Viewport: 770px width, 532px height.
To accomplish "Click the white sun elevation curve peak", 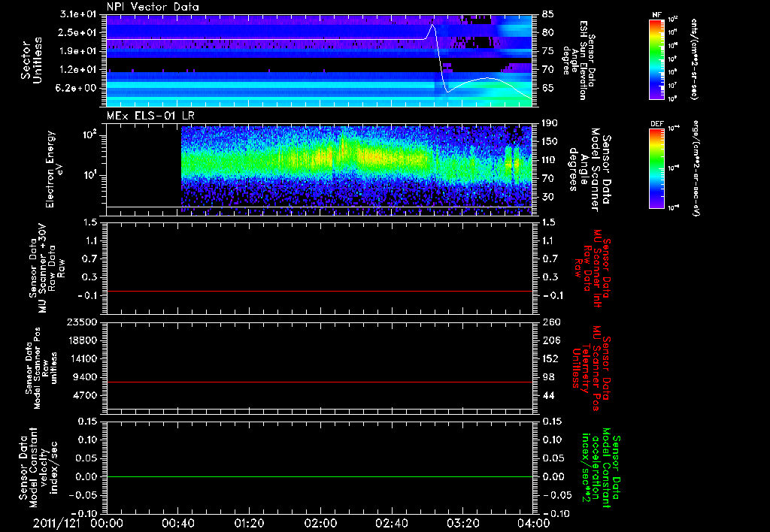I will click(x=432, y=25).
